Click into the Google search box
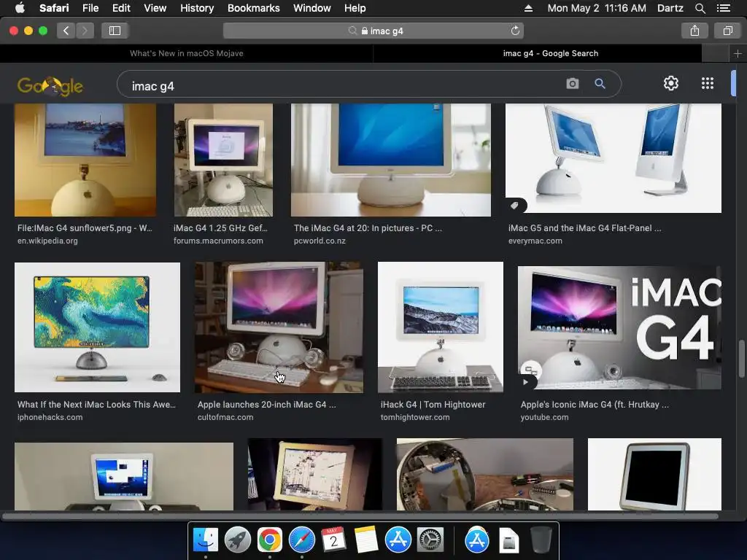The image size is (747, 560). [343, 86]
